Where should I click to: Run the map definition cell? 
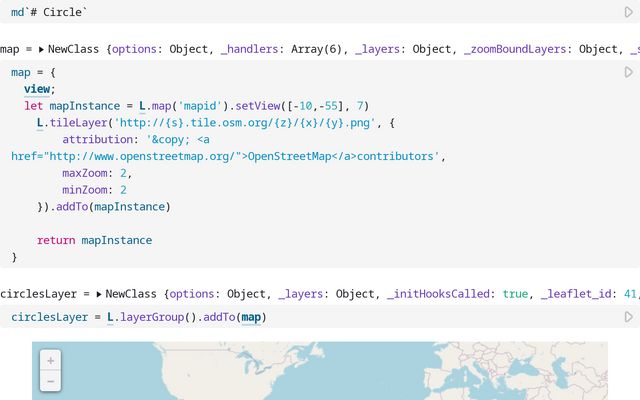pyautogui.click(x=629, y=72)
